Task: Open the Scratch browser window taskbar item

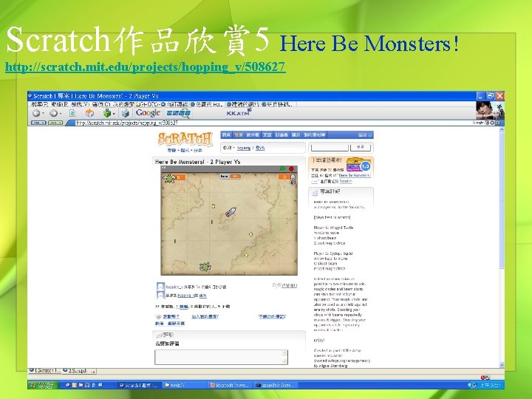Action: [139, 385]
